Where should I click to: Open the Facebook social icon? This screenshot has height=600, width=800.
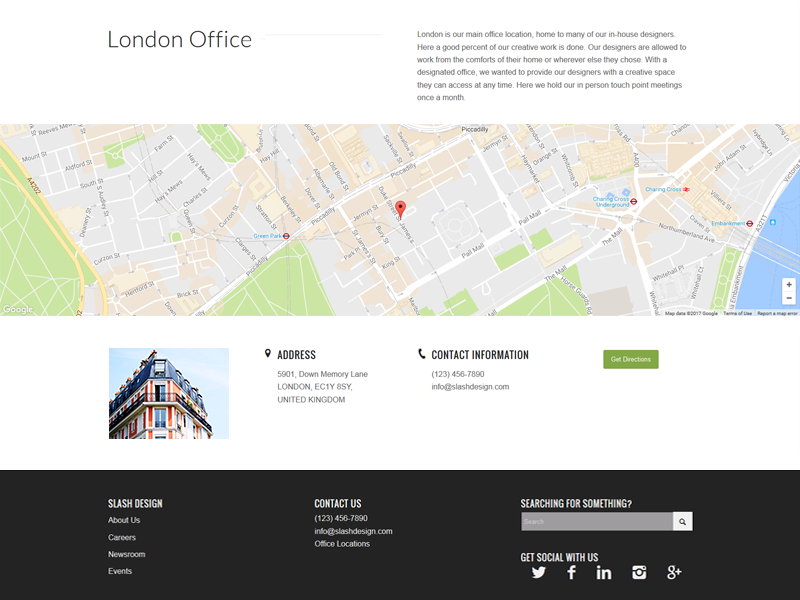coord(571,572)
